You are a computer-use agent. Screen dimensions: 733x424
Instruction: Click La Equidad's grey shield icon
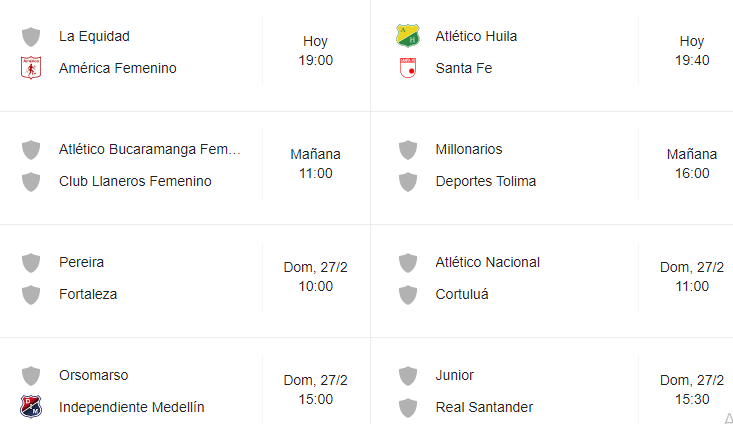coord(31,36)
